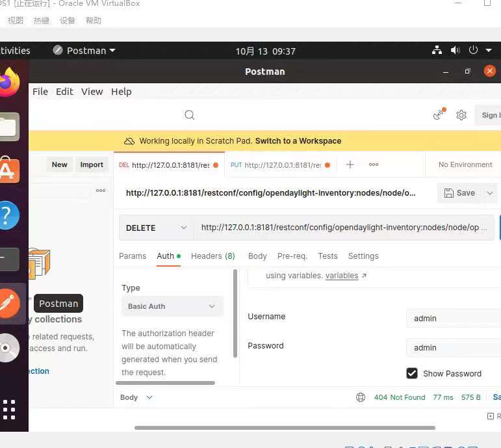
Task: Click the Password input field
Action: tap(454, 348)
